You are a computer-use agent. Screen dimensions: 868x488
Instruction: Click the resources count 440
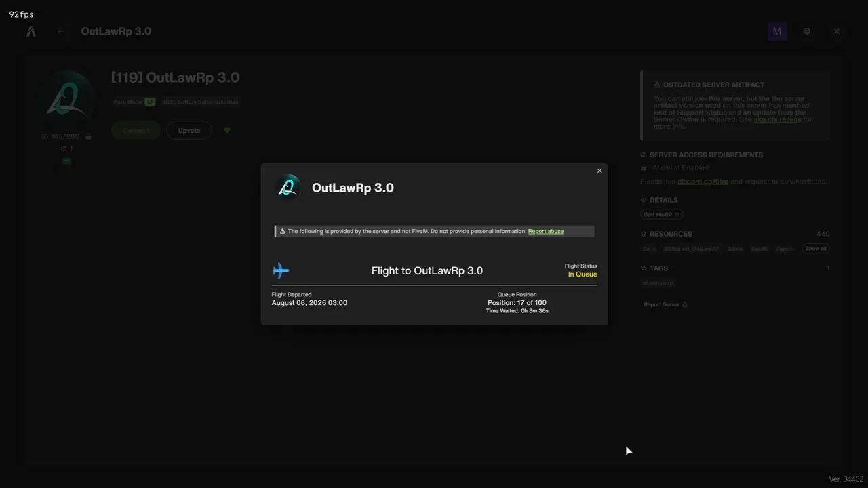(823, 235)
